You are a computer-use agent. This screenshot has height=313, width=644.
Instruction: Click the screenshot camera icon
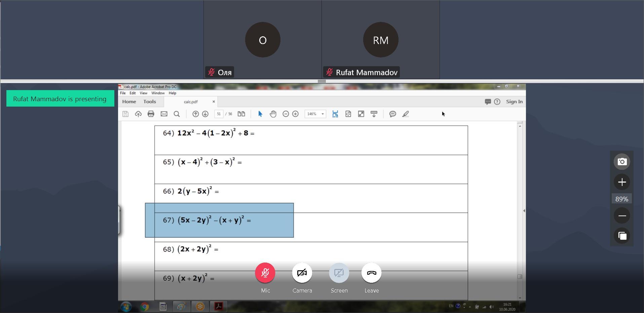pyautogui.click(x=622, y=162)
